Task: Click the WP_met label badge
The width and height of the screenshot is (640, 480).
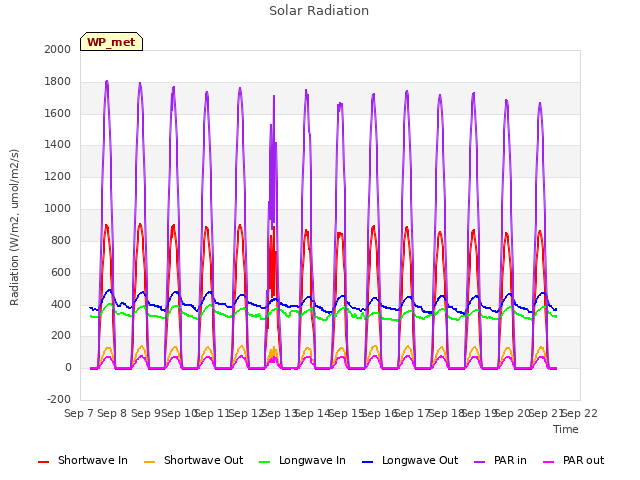Action: point(111,42)
